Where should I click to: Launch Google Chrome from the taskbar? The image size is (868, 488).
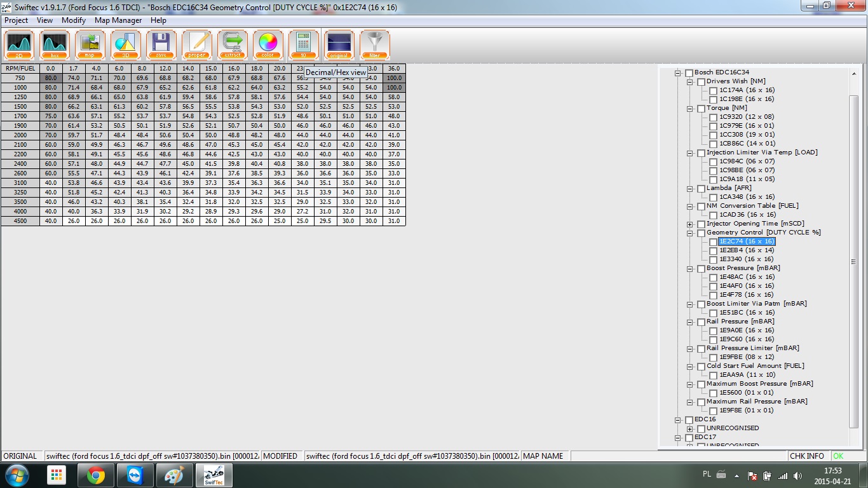point(96,475)
